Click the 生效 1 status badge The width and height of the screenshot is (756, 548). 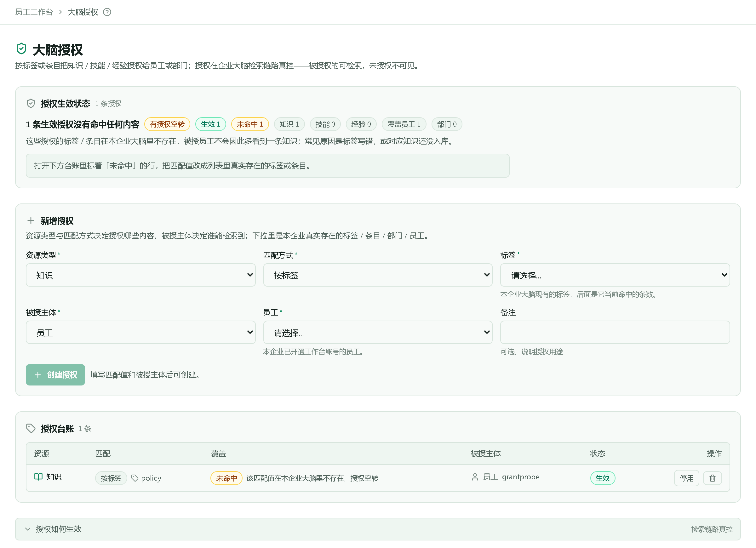coord(210,124)
